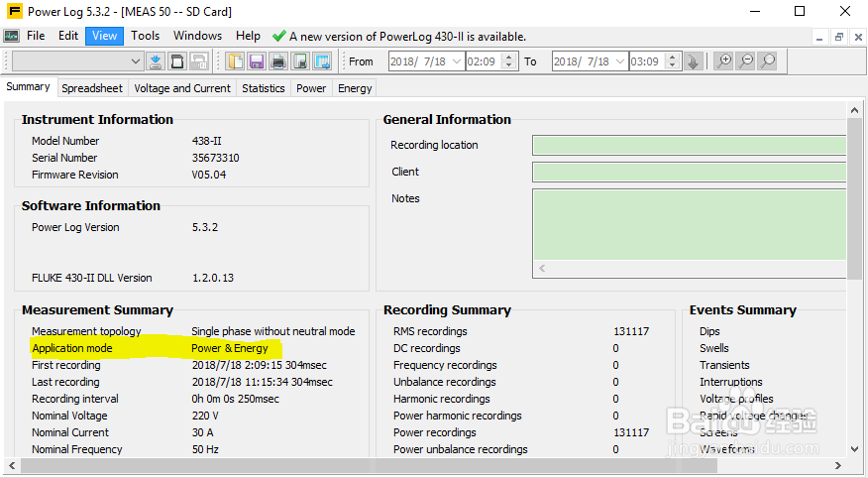This screenshot has height=478, width=868.
Task: Switch to the Energy tab
Action: click(x=355, y=88)
